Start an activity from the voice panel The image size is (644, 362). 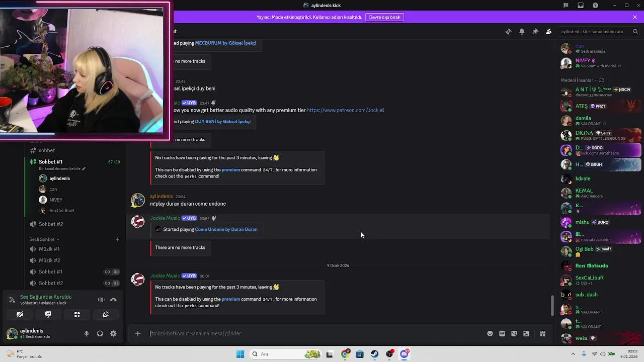tap(77, 314)
